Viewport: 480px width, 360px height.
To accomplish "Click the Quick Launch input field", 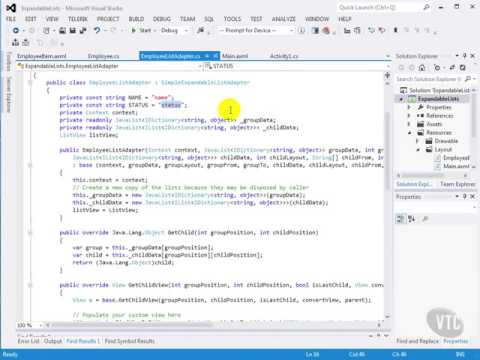I will (x=379, y=7).
